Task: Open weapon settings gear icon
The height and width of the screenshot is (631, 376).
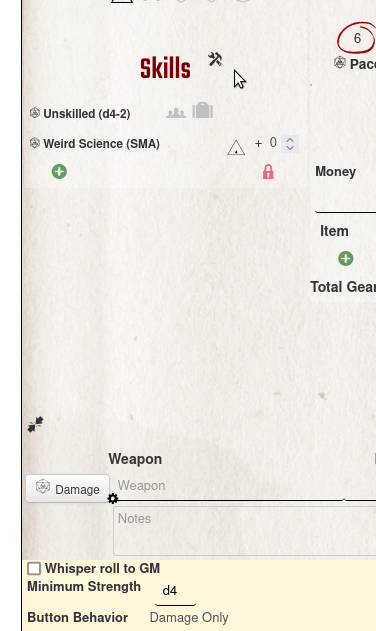Action: coord(113,499)
